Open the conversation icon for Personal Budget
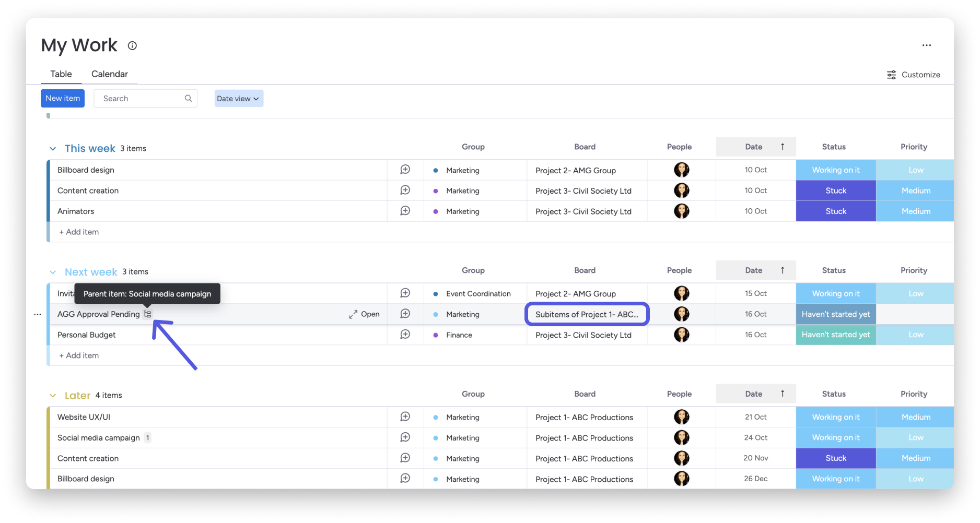The image size is (980, 523). pos(405,335)
